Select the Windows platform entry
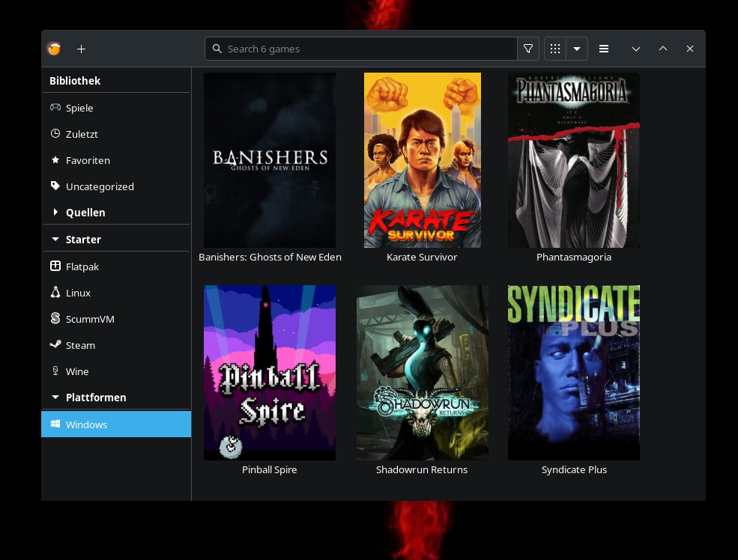Viewport: 738px width, 560px height. point(116,424)
